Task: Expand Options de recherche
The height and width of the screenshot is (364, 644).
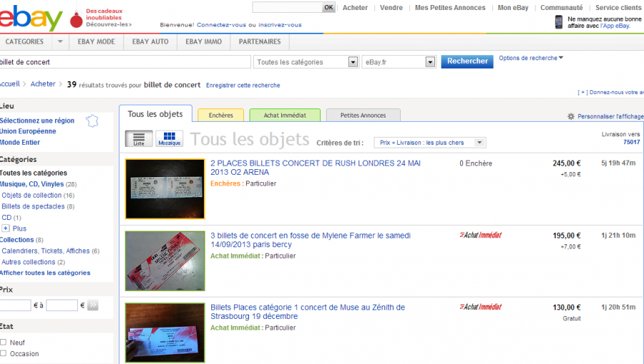Action: coord(531,58)
